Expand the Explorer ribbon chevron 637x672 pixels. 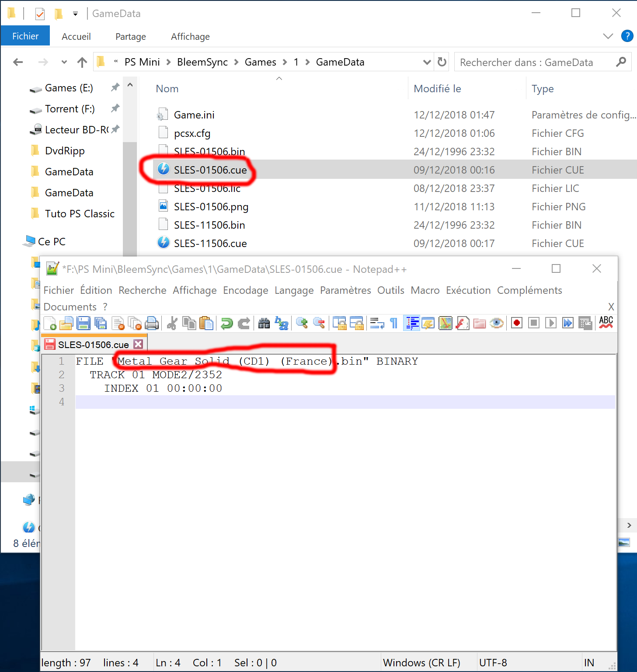click(608, 36)
